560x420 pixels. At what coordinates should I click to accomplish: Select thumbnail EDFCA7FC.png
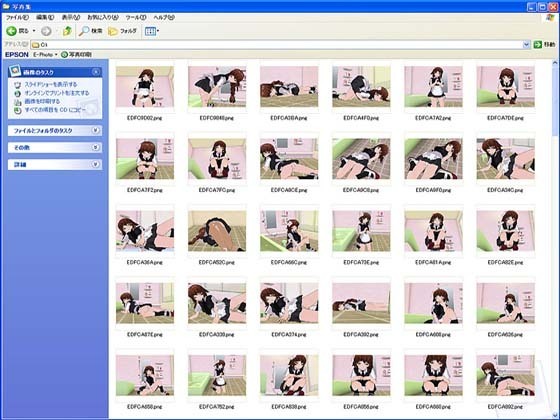[217, 159]
